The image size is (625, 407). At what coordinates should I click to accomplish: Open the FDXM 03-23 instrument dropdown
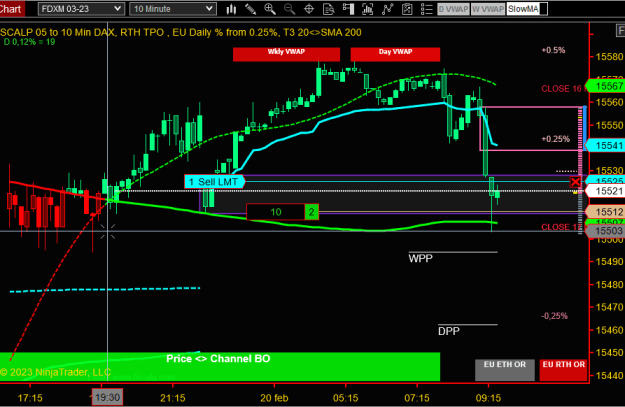coord(81,9)
